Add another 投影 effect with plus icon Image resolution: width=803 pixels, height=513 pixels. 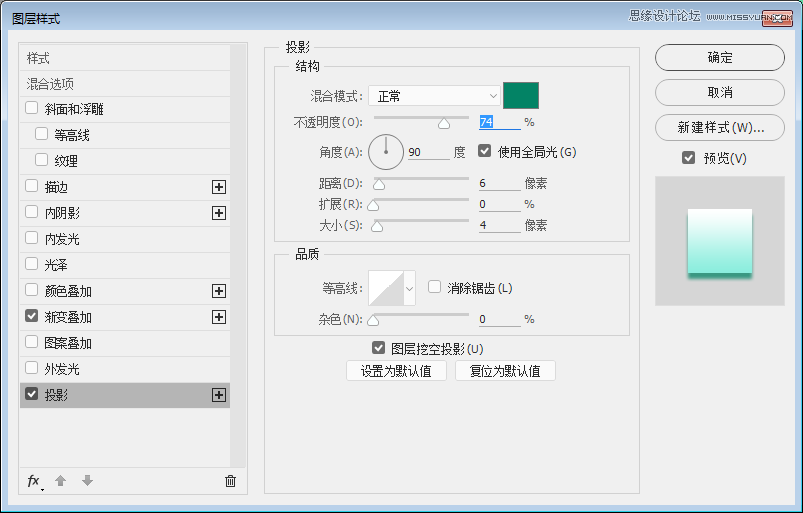(219, 395)
